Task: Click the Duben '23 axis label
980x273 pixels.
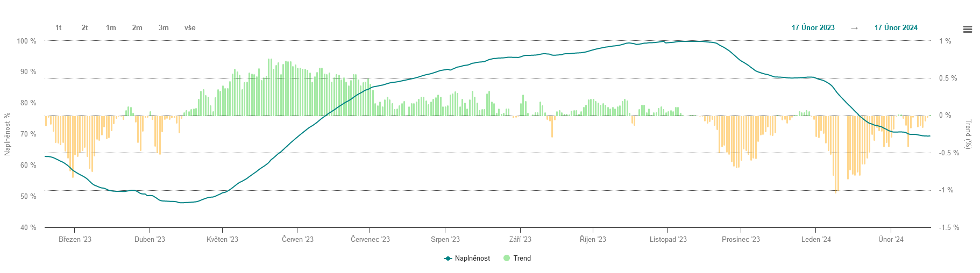Action: pyautogui.click(x=150, y=240)
